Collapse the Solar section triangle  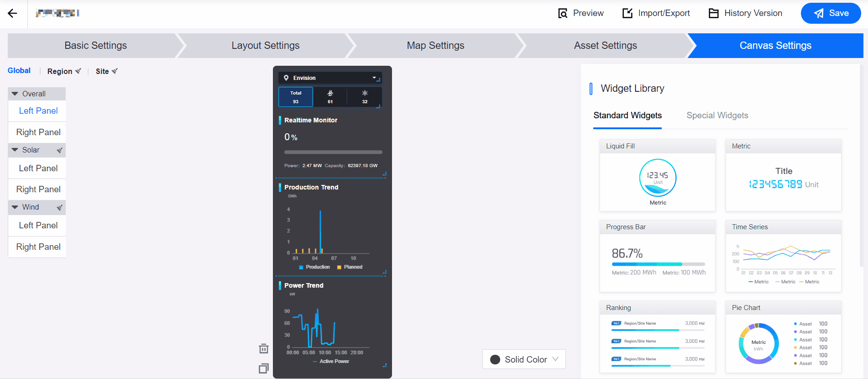tap(15, 150)
